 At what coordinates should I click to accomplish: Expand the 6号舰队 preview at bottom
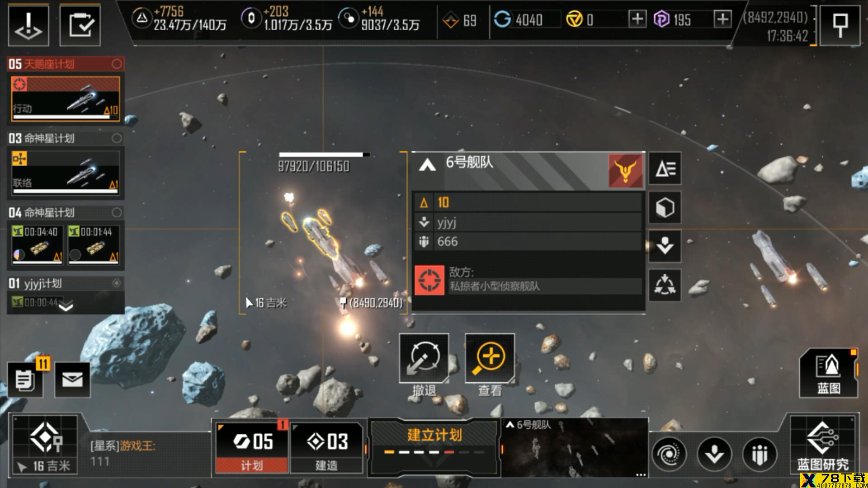(x=575, y=448)
